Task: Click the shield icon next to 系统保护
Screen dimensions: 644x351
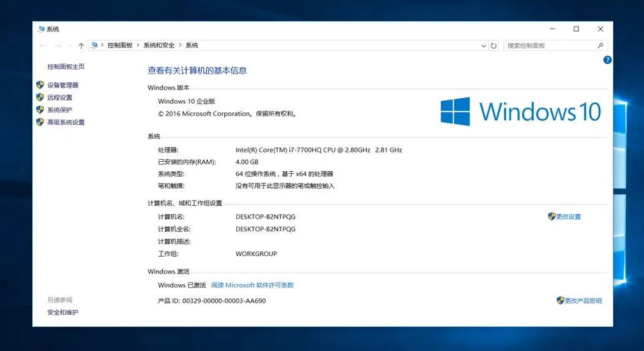Action: 40,110
